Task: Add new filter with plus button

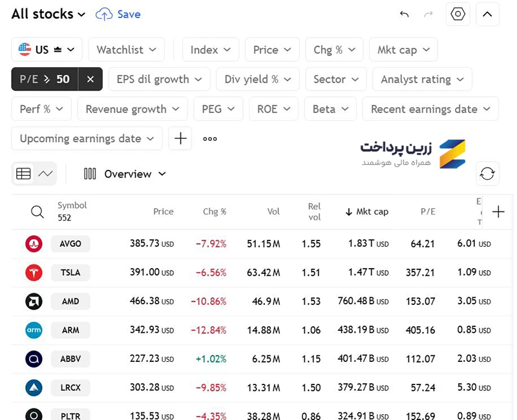Action: [180, 138]
